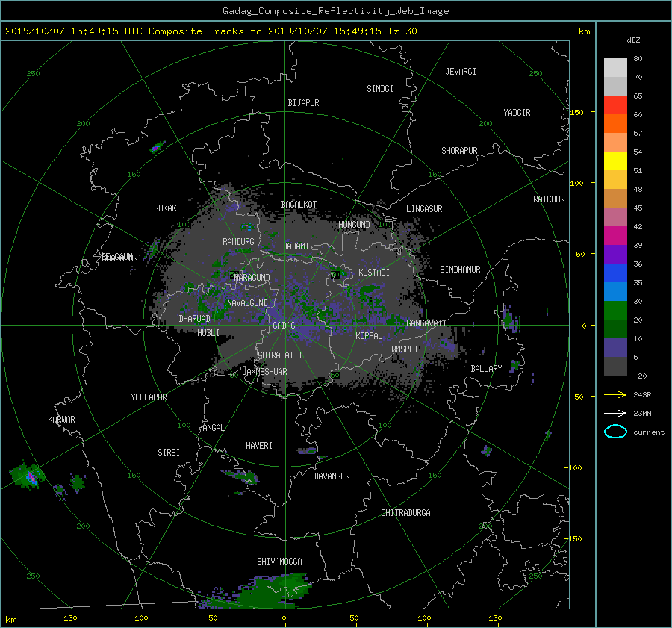The image size is (672, 628).
Task: Select the GOKAK city label
Action: point(165,208)
